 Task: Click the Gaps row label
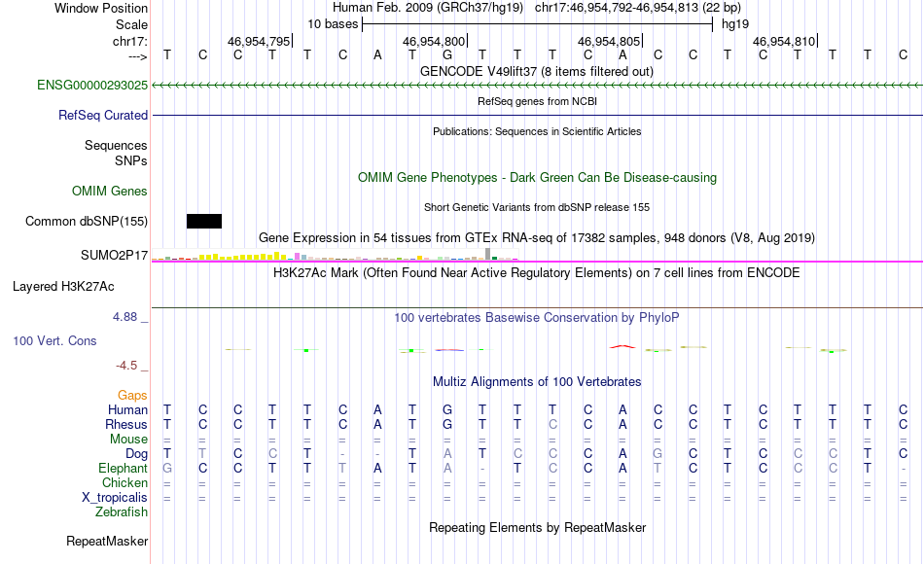point(132,395)
